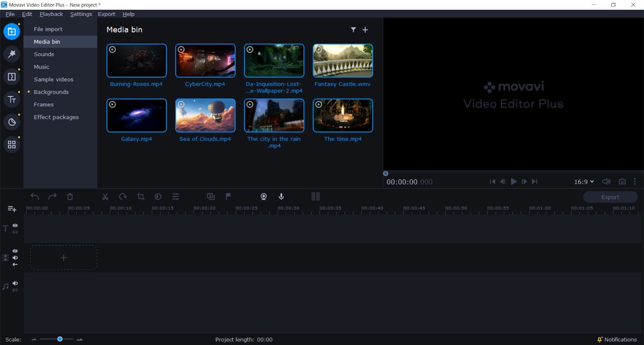Viewport: 644px width, 345px height.
Task: Filter media bin with funnel icon
Action: pos(353,30)
